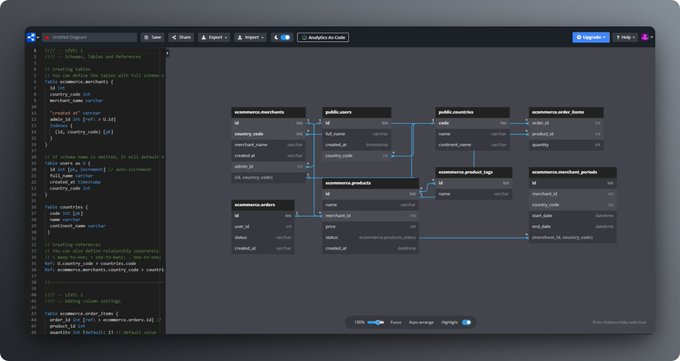
Task: Click the Analytics As Code button
Action: tap(323, 37)
